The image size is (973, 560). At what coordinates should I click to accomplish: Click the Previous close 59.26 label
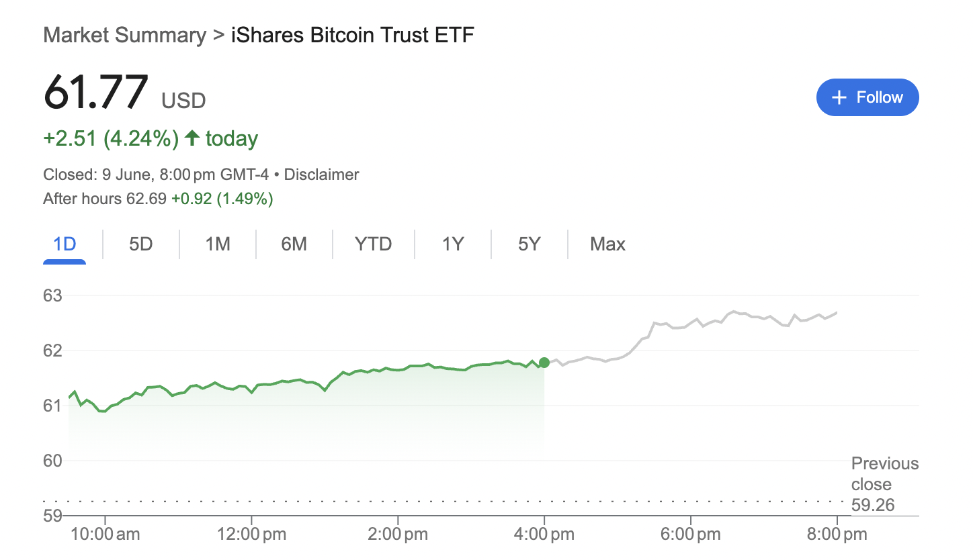(x=884, y=484)
